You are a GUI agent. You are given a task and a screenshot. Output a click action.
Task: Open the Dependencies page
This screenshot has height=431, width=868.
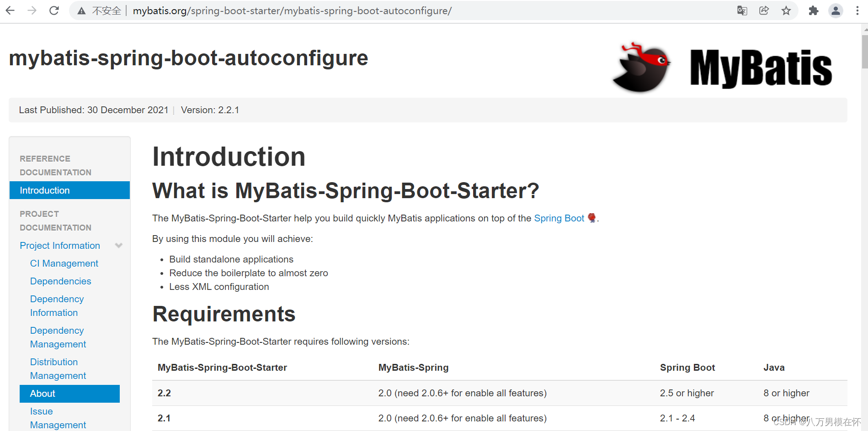(60, 281)
